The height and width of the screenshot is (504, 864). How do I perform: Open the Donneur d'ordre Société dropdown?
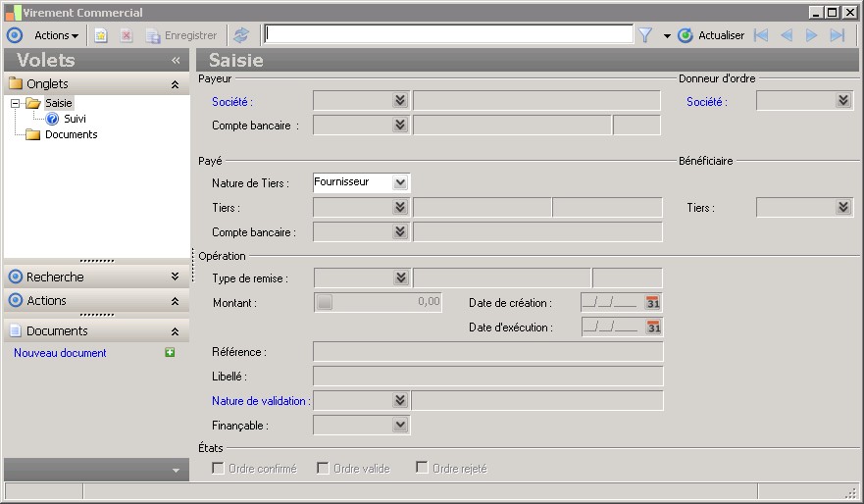(843, 100)
